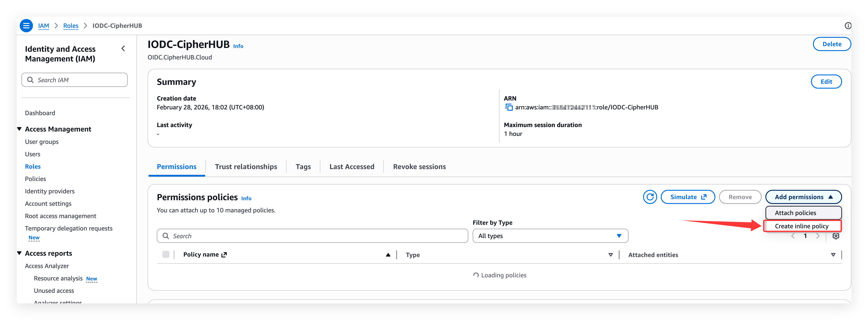Go to previous page of policies
The width and height of the screenshot is (868, 320).
tap(793, 236)
